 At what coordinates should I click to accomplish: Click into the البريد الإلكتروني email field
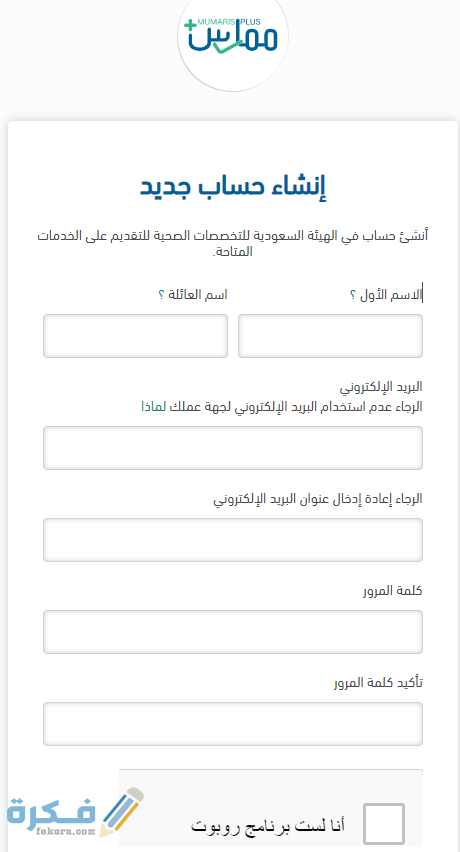pos(233,448)
